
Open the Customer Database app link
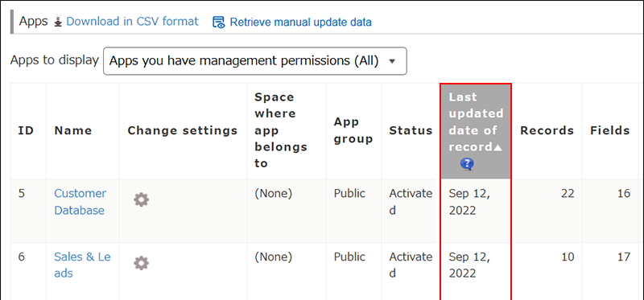click(80, 202)
